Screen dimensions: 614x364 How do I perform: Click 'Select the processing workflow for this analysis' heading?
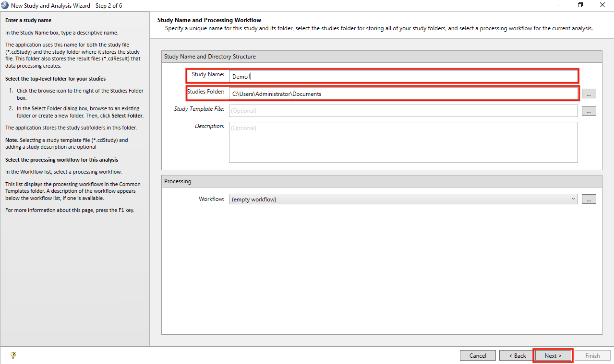coord(61,160)
